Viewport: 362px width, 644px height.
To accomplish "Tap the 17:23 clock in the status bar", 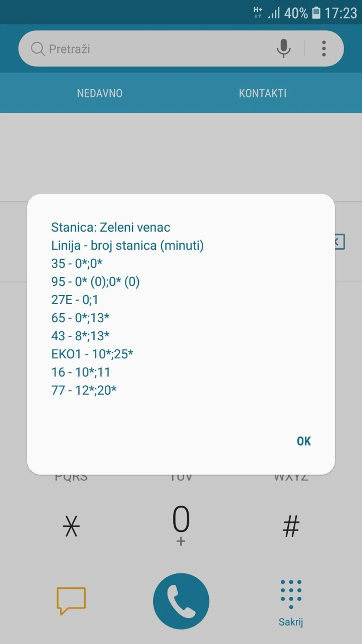I will 341,13.
